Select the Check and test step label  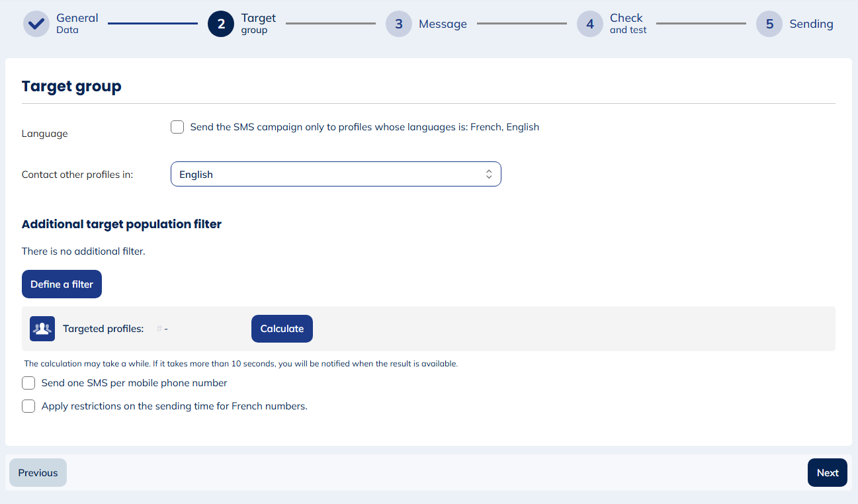(628, 23)
